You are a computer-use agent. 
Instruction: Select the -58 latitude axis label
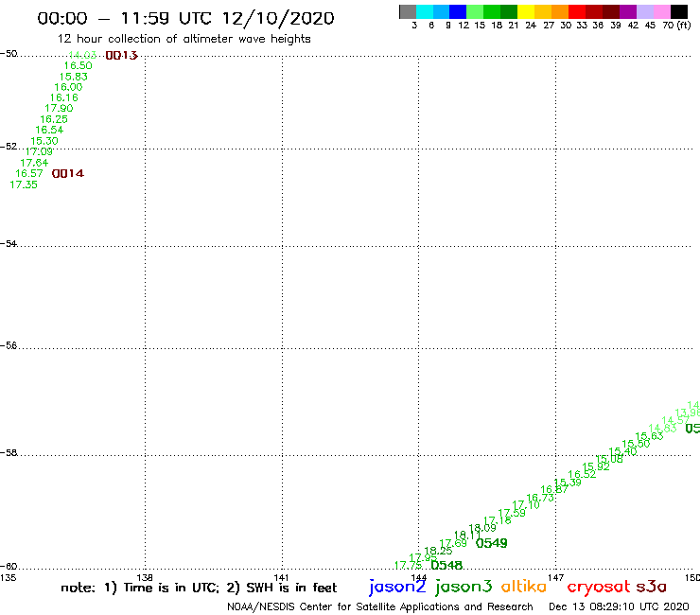coord(9,453)
